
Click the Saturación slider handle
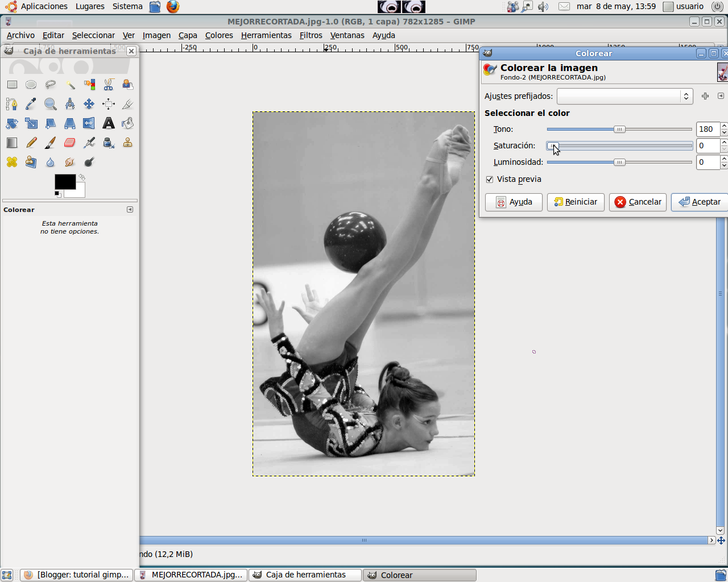(552, 146)
